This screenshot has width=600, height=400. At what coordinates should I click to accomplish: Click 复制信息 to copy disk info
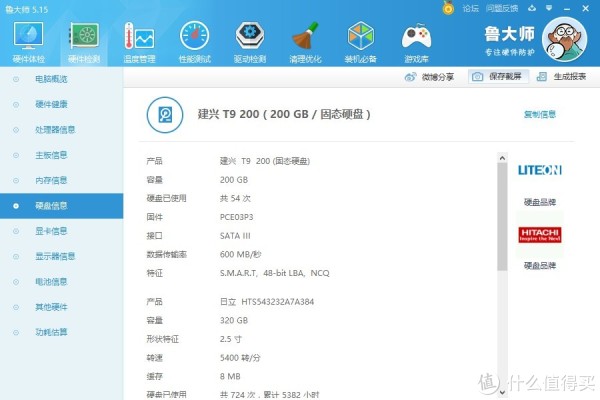540,114
